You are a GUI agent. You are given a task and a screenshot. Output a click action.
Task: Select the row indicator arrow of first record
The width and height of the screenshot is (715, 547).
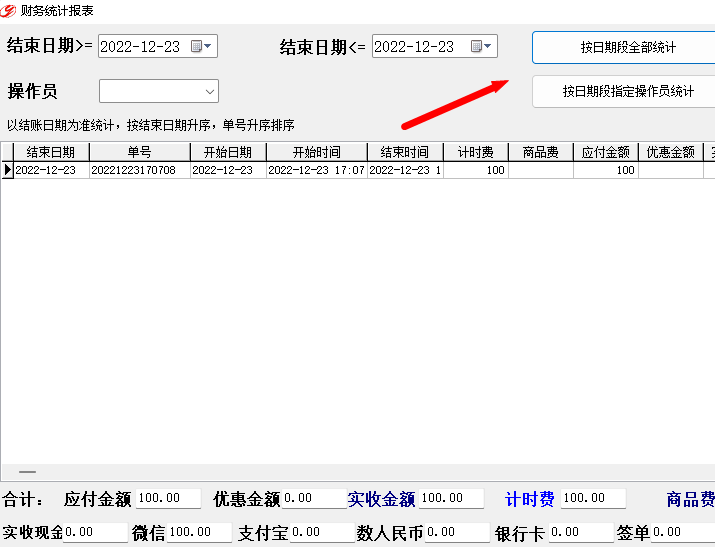pyautogui.click(x=7, y=170)
